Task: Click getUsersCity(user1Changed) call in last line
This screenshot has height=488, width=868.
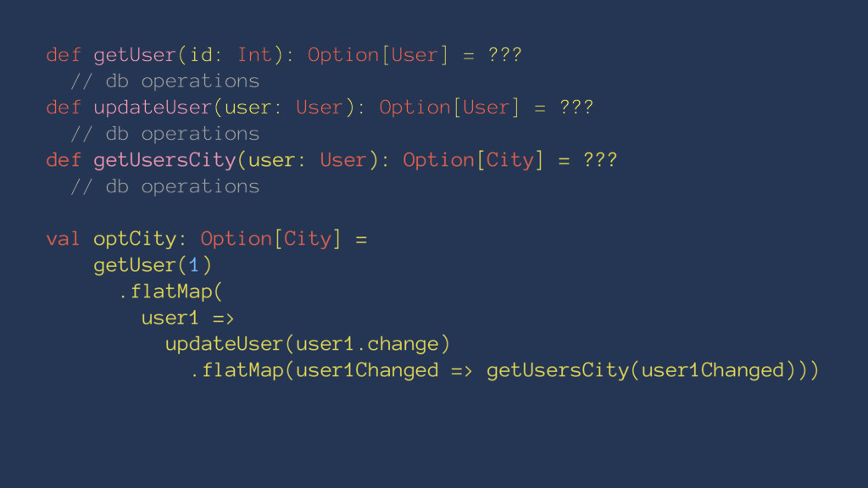Action: tap(643, 370)
